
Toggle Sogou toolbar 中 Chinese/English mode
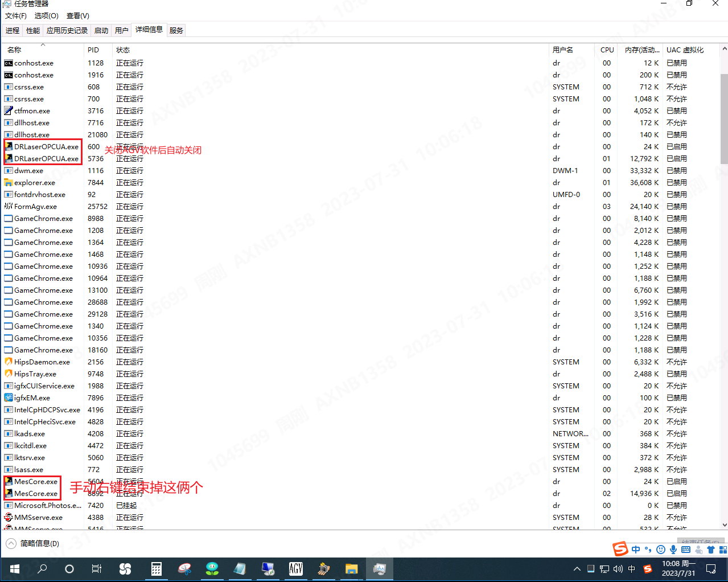coord(636,550)
